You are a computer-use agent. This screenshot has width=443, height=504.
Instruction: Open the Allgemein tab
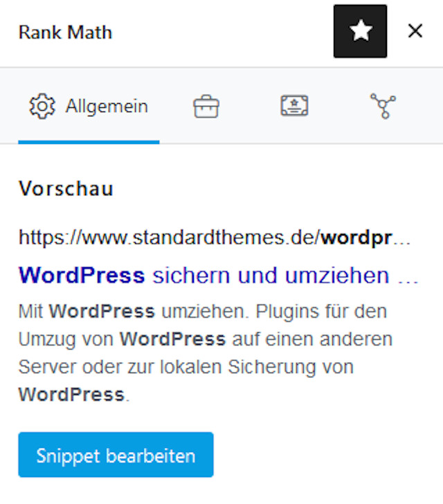pyautogui.click(x=89, y=106)
